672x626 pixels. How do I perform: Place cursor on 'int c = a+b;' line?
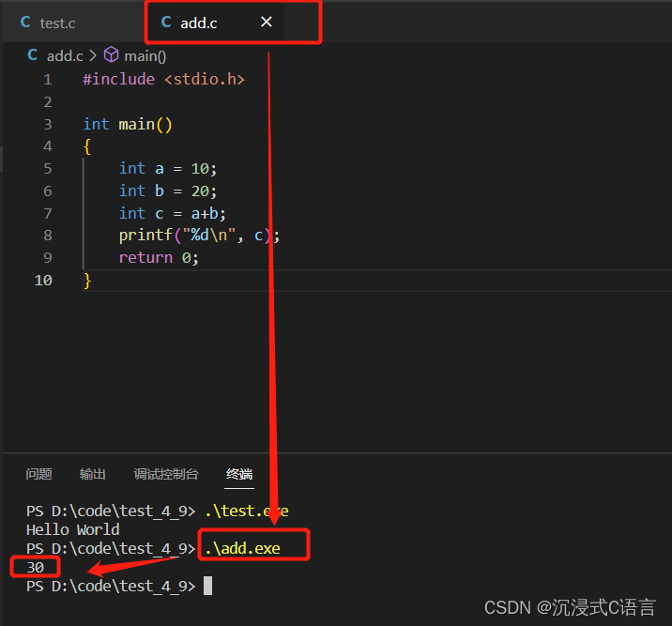[172, 213]
